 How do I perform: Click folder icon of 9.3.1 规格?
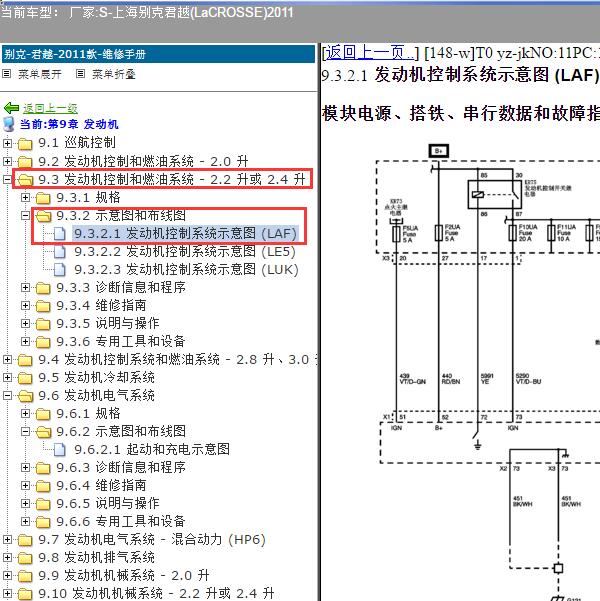pyautogui.click(x=43, y=198)
